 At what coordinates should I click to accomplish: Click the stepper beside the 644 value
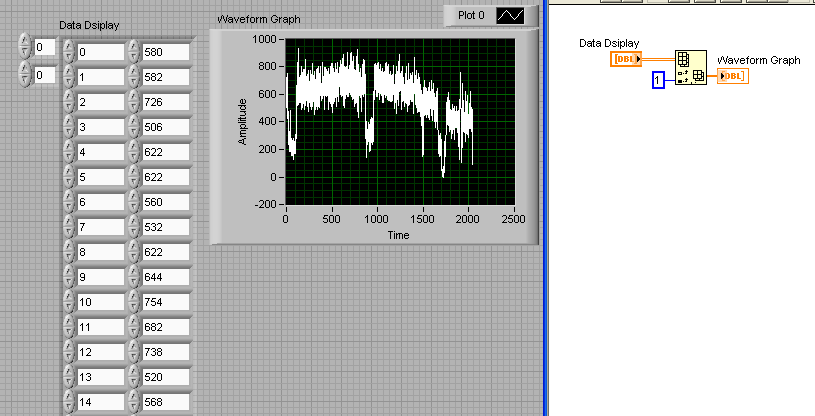pos(134,276)
